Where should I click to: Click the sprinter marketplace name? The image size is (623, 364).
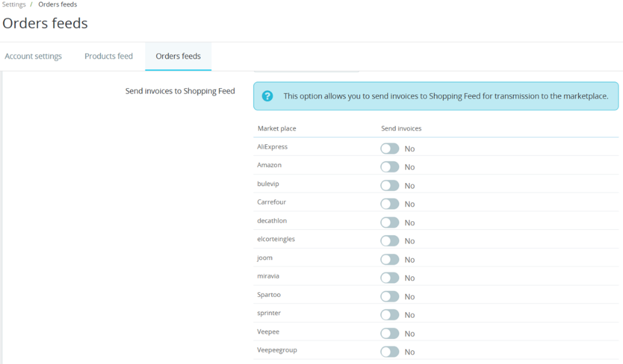point(269,313)
